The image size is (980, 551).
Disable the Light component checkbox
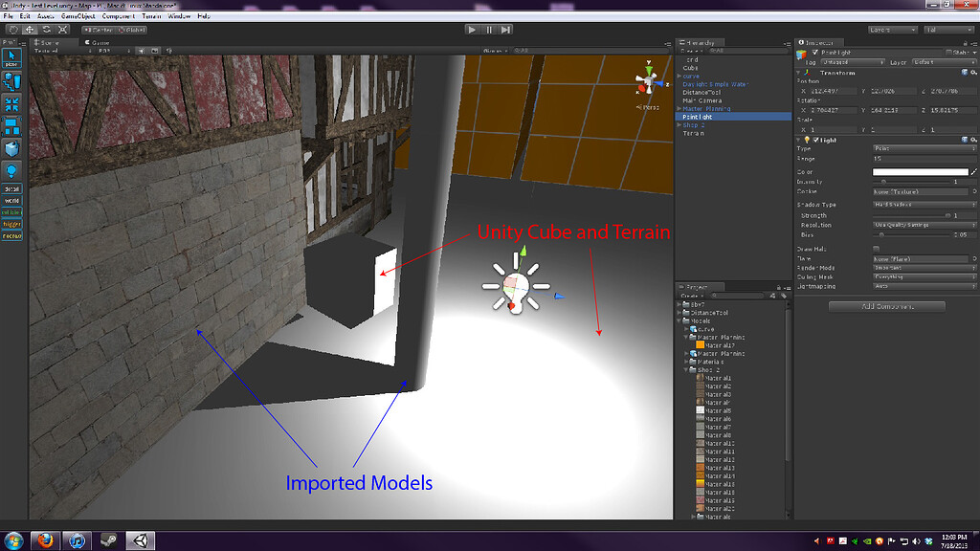pos(815,140)
